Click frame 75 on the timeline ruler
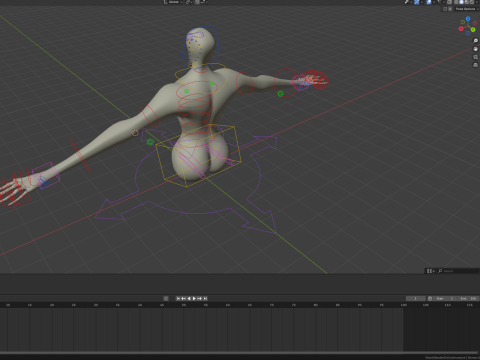This screenshot has height=360, width=480. [294, 305]
